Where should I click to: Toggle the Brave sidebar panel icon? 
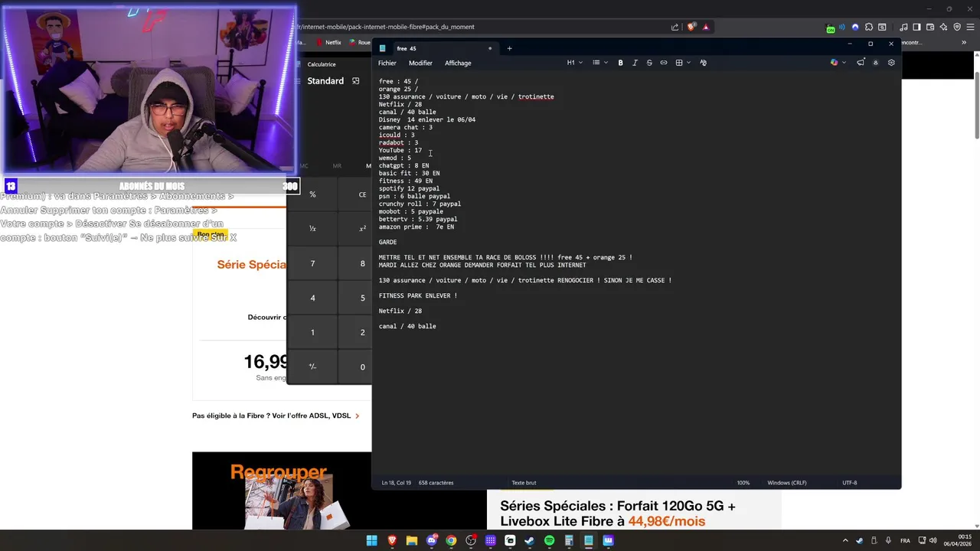[916, 27]
